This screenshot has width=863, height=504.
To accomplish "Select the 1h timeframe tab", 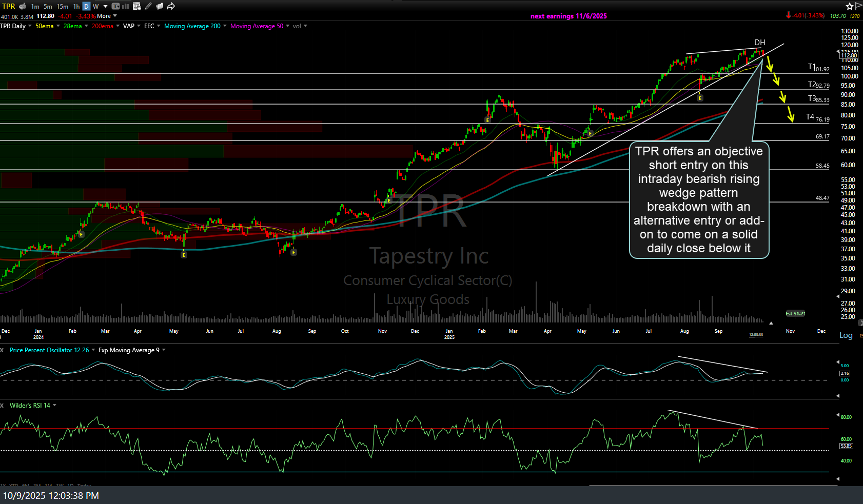I will pyautogui.click(x=76, y=6).
